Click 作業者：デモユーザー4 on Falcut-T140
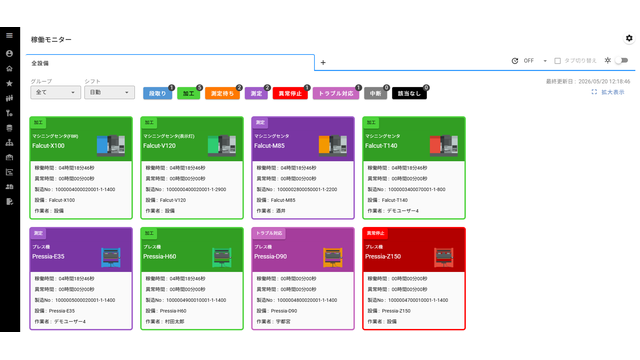Viewport: 640px width, 360px height. pyautogui.click(x=393, y=211)
